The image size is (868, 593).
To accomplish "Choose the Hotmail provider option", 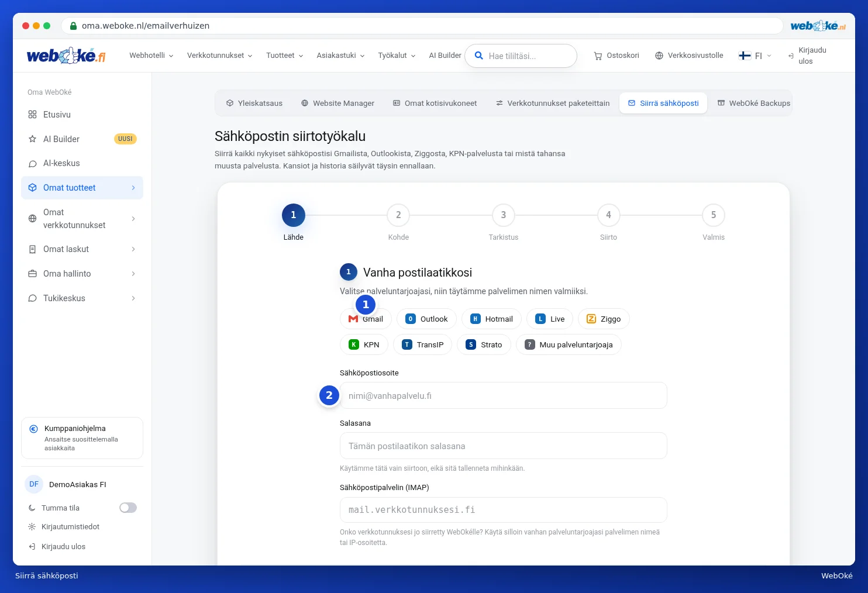I will coord(491,319).
